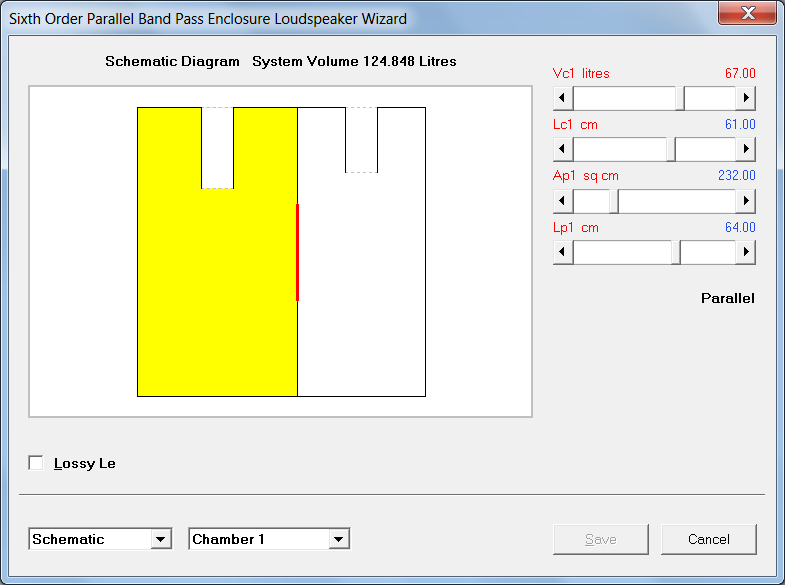Screen dimensions: 785x585
Task: Click the Lc1 value 61.00
Action: pos(740,124)
